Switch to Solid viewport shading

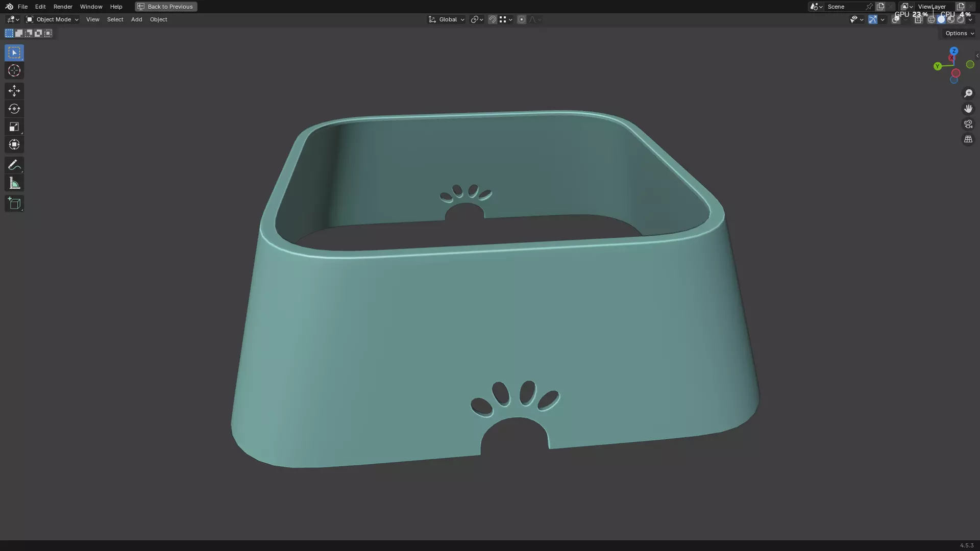click(x=941, y=19)
